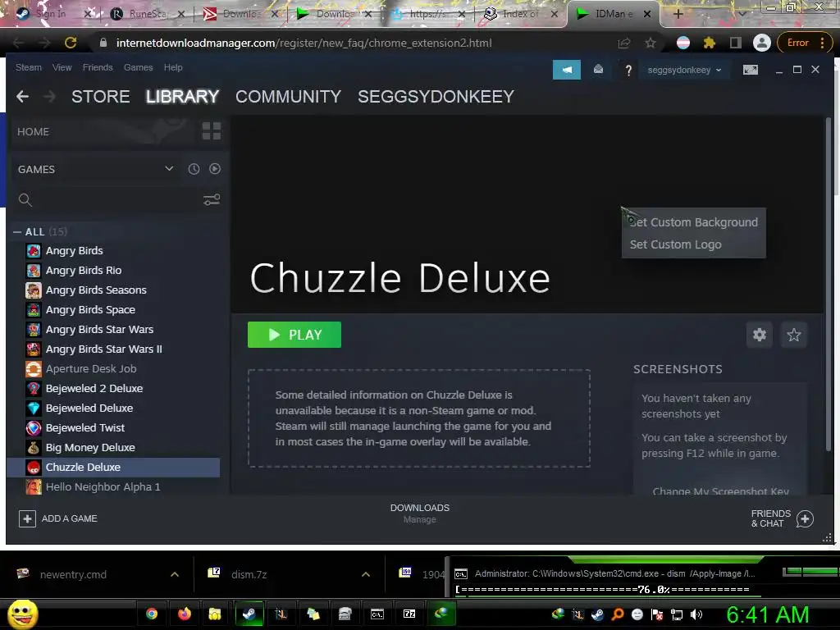This screenshot has height=630, width=840.
Task: Open Firefox from Windows taskbar
Action: tap(185, 614)
